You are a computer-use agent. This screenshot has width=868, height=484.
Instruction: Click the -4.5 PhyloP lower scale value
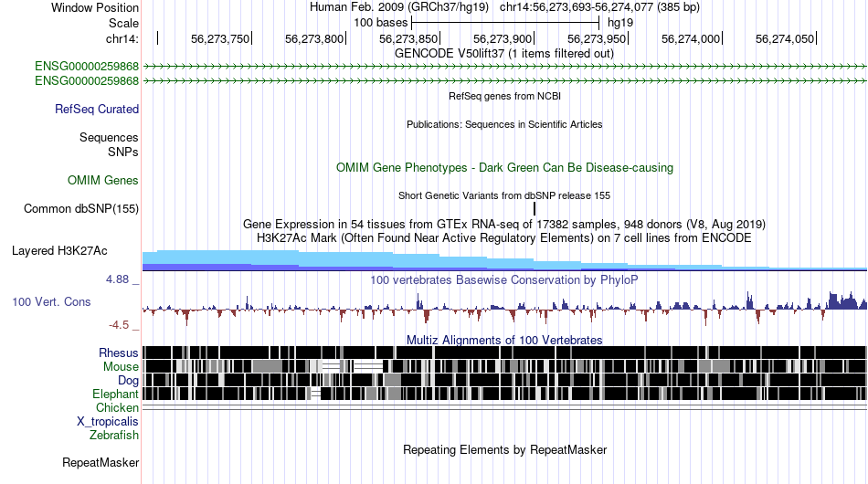click(x=119, y=325)
